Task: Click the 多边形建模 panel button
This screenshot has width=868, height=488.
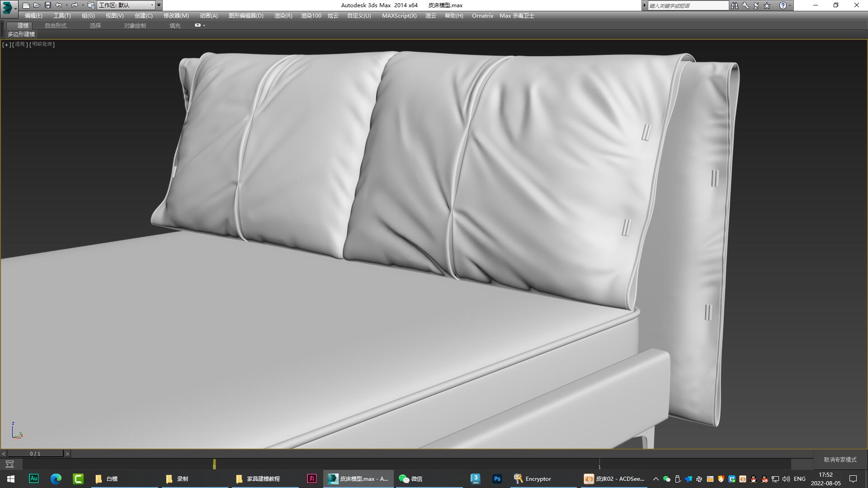Action: pyautogui.click(x=21, y=34)
